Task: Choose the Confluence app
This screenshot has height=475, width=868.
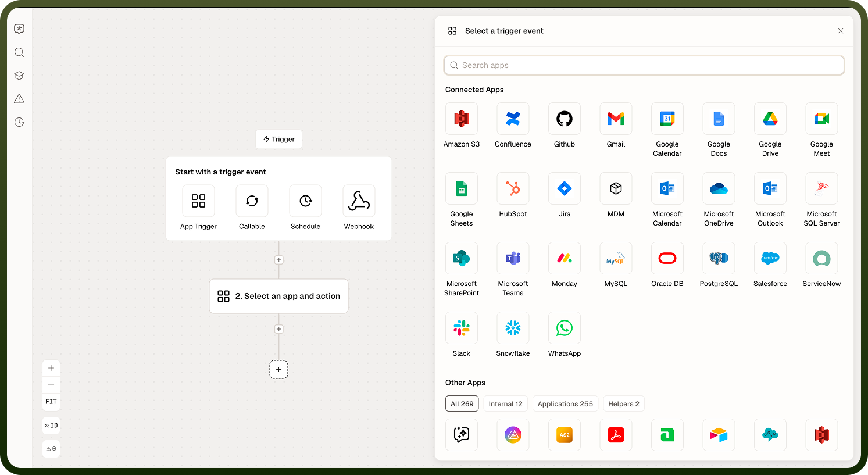Action: (513, 119)
